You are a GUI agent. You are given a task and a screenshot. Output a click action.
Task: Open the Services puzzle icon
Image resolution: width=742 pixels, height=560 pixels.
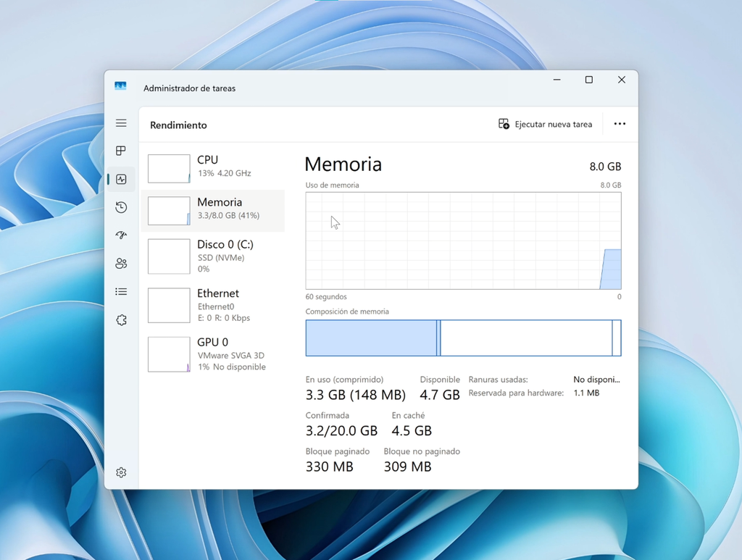point(121,320)
